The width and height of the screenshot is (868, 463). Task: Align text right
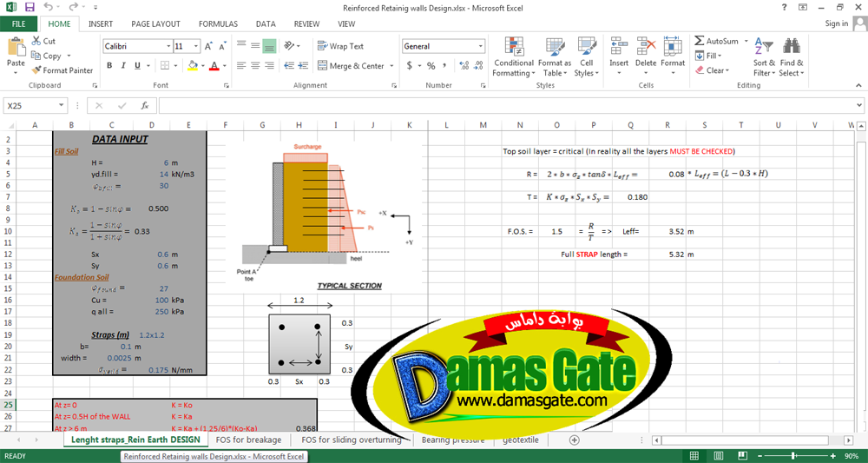(x=269, y=65)
